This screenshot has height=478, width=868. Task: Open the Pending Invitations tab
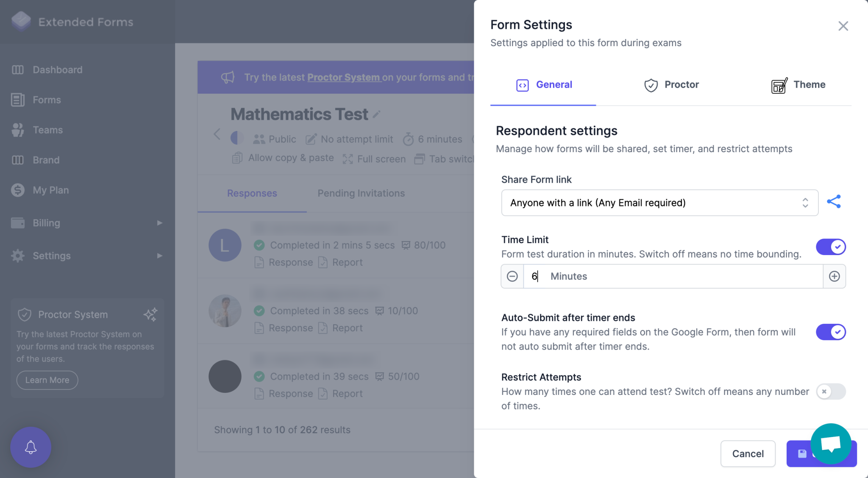(361, 193)
